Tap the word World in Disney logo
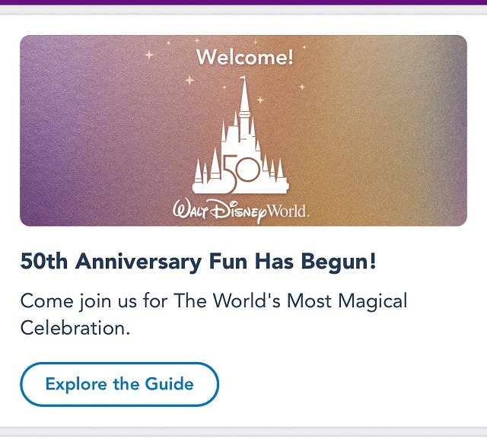The image size is (487, 448). tap(288, 211)
